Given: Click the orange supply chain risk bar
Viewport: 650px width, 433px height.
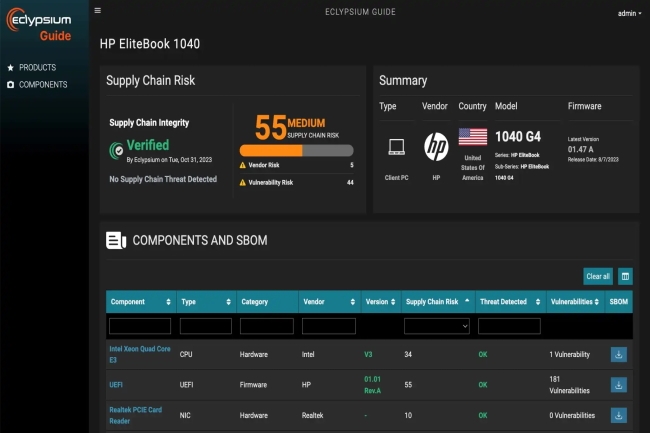Looking at the screenshot, I should click(x=296, y=151).
